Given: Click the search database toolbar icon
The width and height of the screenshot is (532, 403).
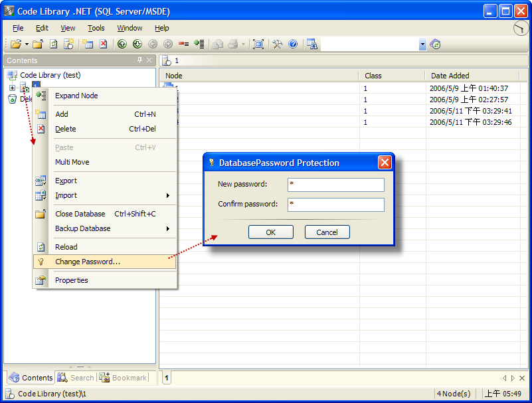Looking at the screenshot, I should pos(311,44).
